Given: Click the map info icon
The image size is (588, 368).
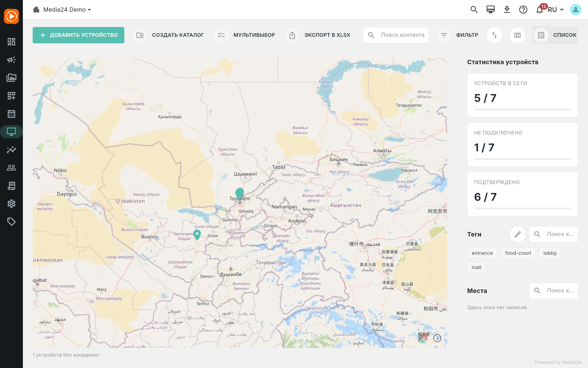Looking at the screenshot, I should [x=437, y=338].
